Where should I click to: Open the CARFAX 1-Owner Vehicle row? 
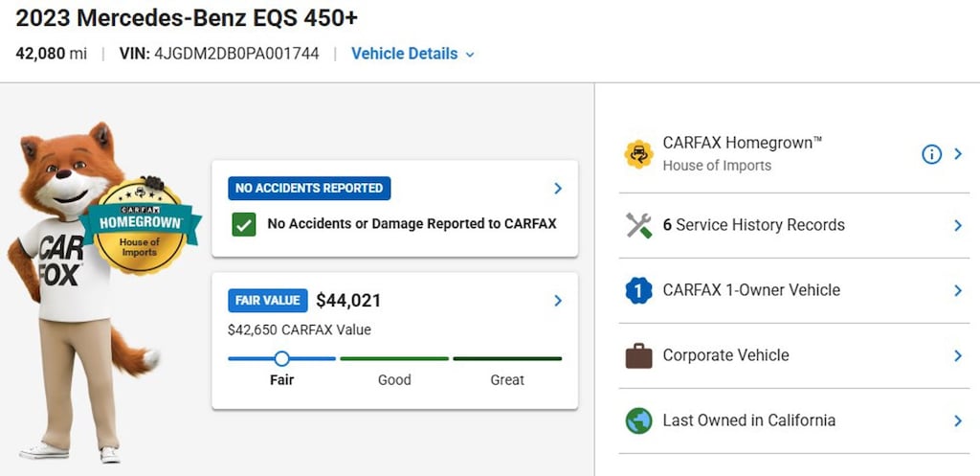pyautogui.click(x=793, y=290)
